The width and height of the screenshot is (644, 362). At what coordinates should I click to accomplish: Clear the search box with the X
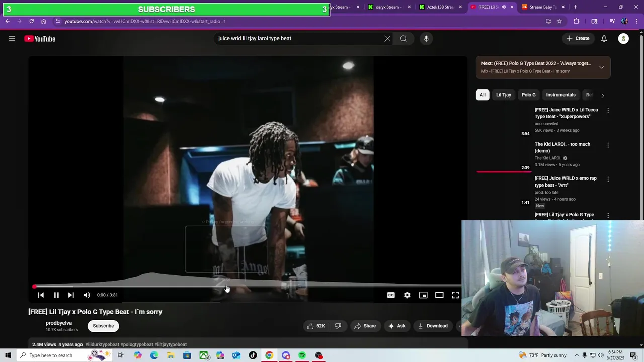pos(387,39)
